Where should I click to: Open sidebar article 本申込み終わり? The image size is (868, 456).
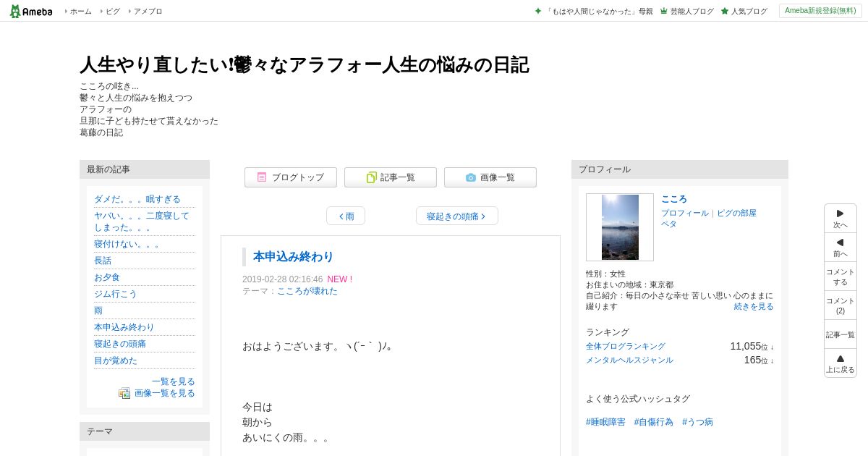click(124, 327)
